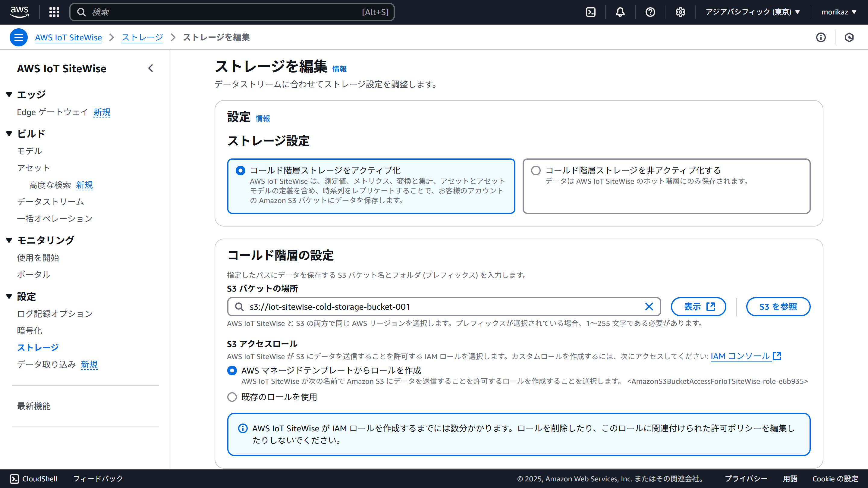The image size is (868, 488).
Task: Clear the S3 bucket location field
Action: tap(649, 306)
